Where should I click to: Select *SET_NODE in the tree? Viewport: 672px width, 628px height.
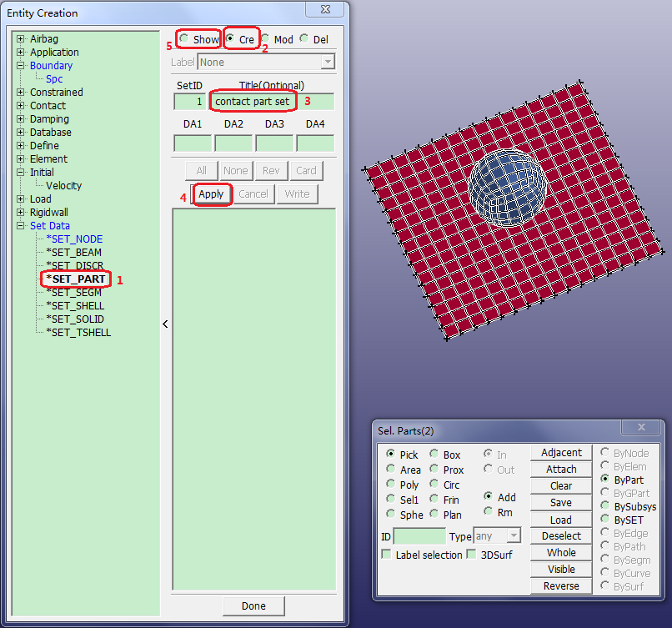74,239
